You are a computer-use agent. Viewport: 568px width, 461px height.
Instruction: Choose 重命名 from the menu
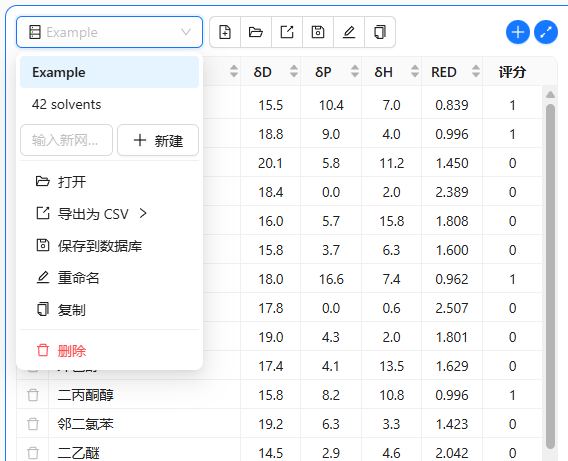(x=109, y=278)
